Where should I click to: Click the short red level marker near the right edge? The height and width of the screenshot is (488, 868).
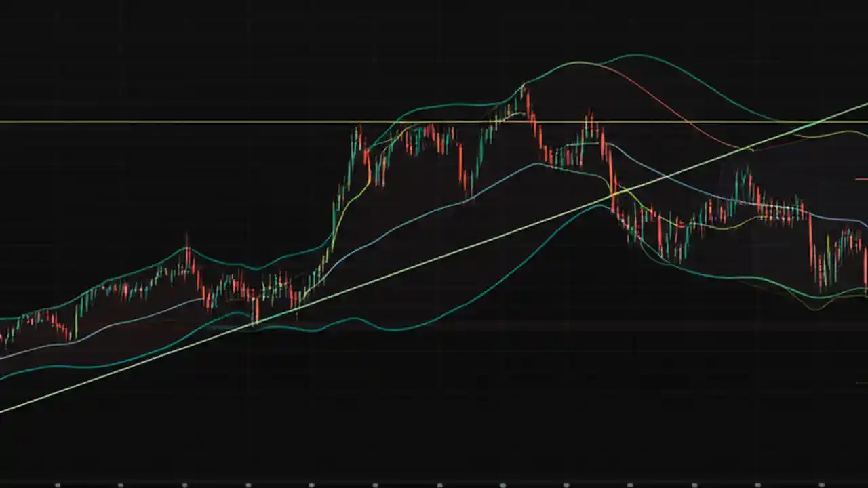[x=861, y=178]
